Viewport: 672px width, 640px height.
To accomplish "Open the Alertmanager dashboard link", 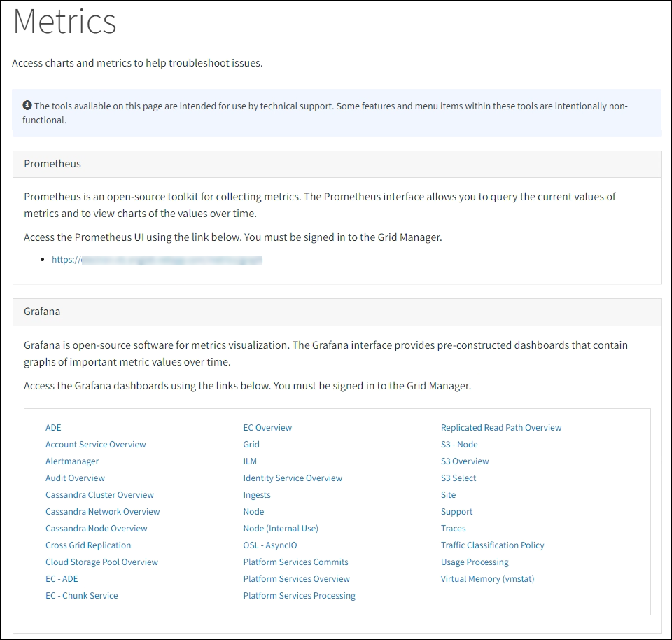I will tap(72, 461).
